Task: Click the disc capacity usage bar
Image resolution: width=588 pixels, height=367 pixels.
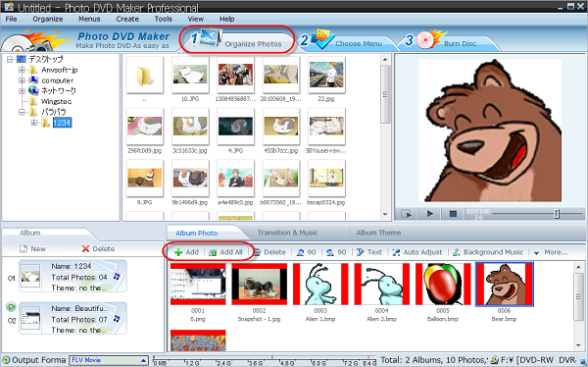Action: (x=264, y=360)
